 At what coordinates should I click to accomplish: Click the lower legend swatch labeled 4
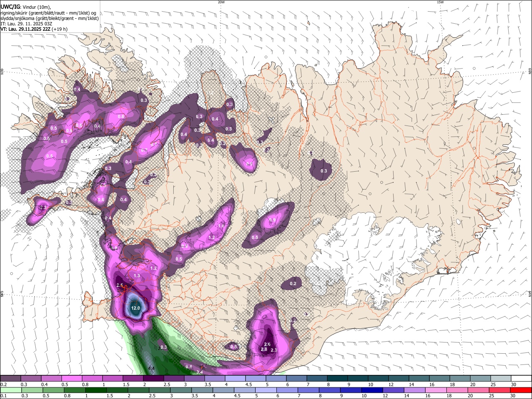click(223, 390)
